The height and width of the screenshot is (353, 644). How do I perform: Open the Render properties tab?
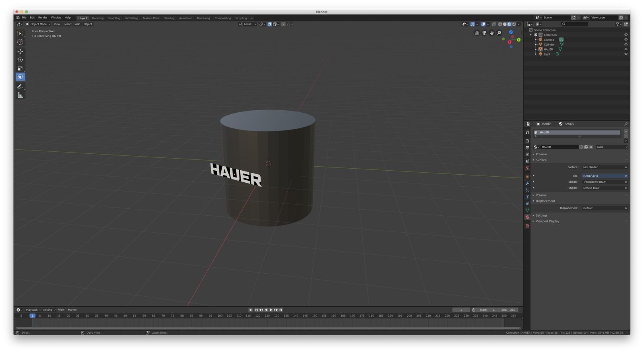527,141
